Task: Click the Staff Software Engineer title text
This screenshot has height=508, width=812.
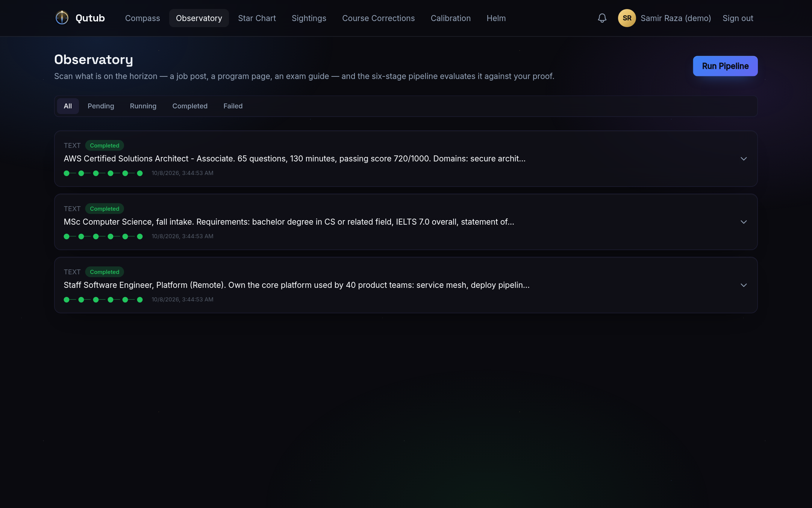Action: (297, 285)
